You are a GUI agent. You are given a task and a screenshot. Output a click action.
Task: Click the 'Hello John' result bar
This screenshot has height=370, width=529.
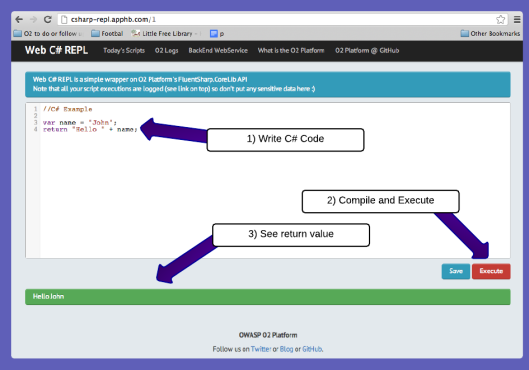[x=268, y=297]
